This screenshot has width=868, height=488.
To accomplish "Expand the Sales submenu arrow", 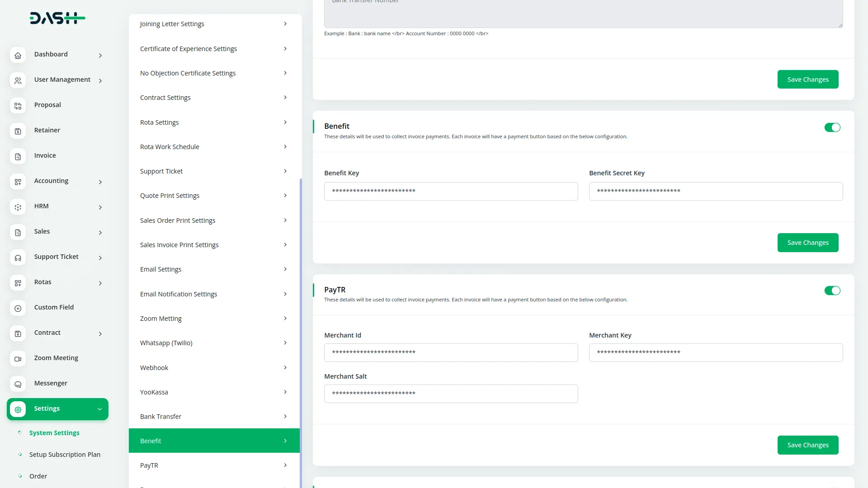I will pos(100,232).
